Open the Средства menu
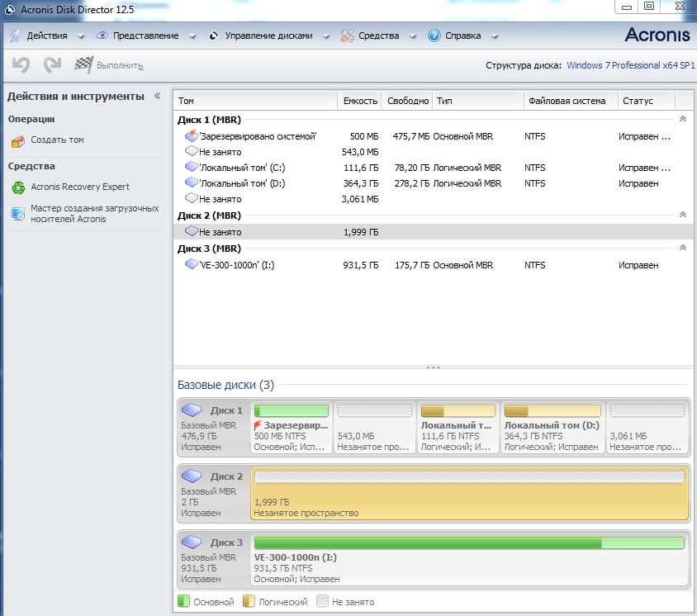 tap(378, 36)
